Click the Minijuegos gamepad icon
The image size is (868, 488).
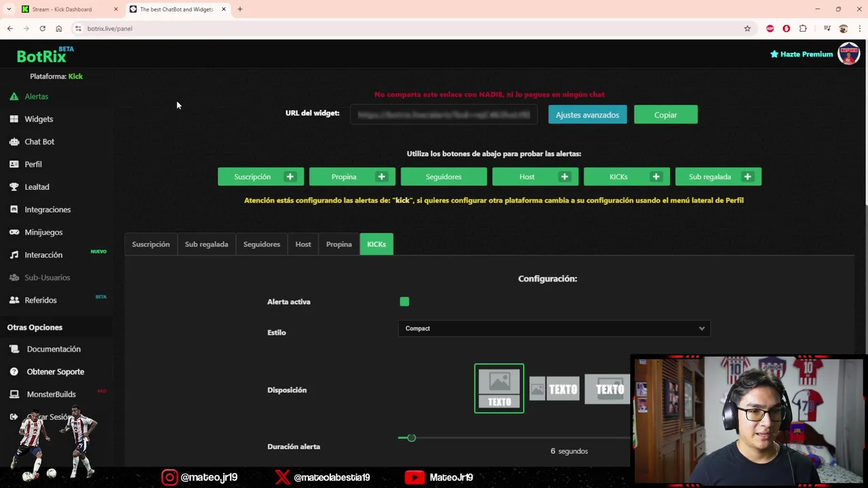pos(14,232)
